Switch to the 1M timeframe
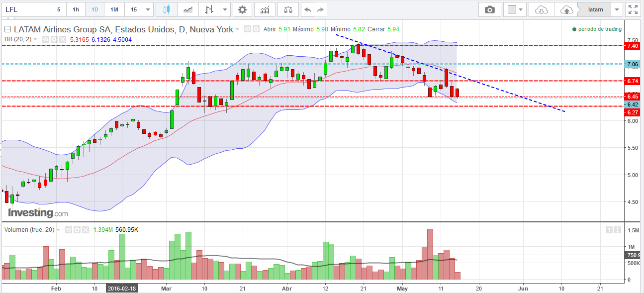The height and width of the screenshot is (293, 644). 114,9
